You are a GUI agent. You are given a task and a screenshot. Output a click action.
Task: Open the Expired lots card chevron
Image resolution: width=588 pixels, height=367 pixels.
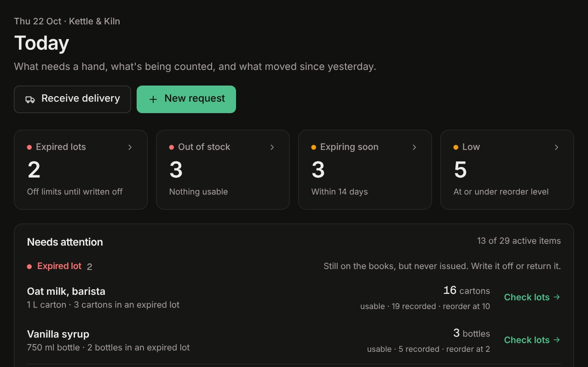point(130,147)
